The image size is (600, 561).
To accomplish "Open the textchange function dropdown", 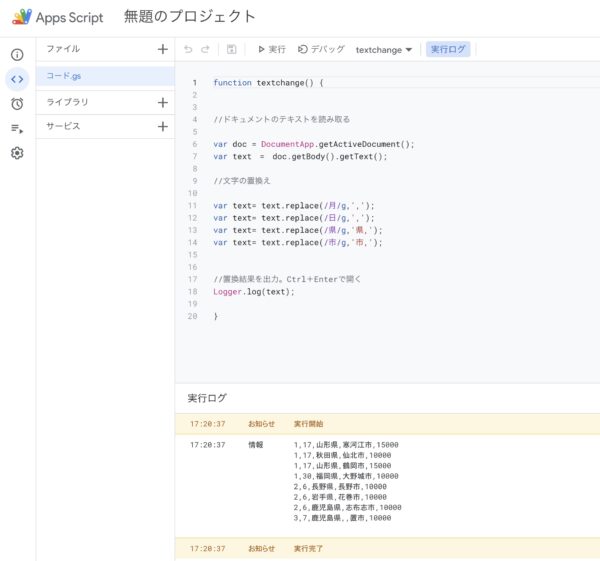I will coord(384,50).
